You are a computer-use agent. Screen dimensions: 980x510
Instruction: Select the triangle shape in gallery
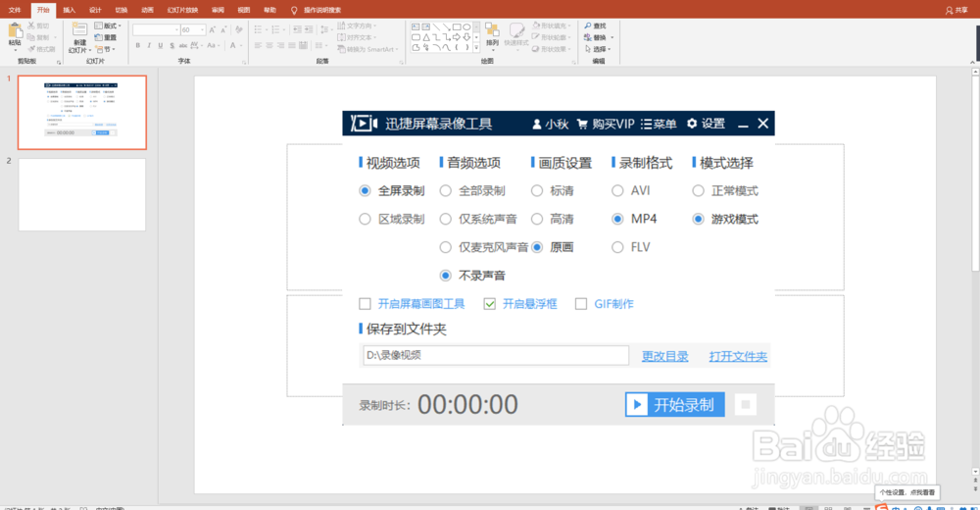(x=426, y=37)
